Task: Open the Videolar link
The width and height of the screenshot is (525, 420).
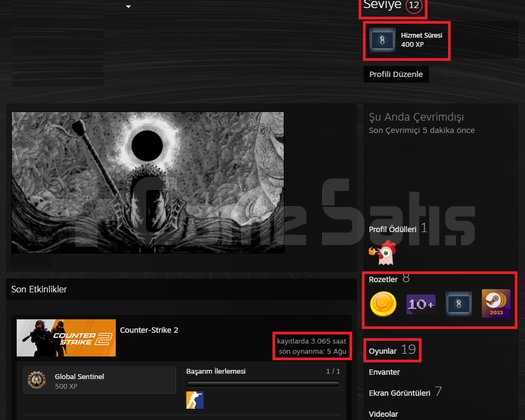Action: 383,414
